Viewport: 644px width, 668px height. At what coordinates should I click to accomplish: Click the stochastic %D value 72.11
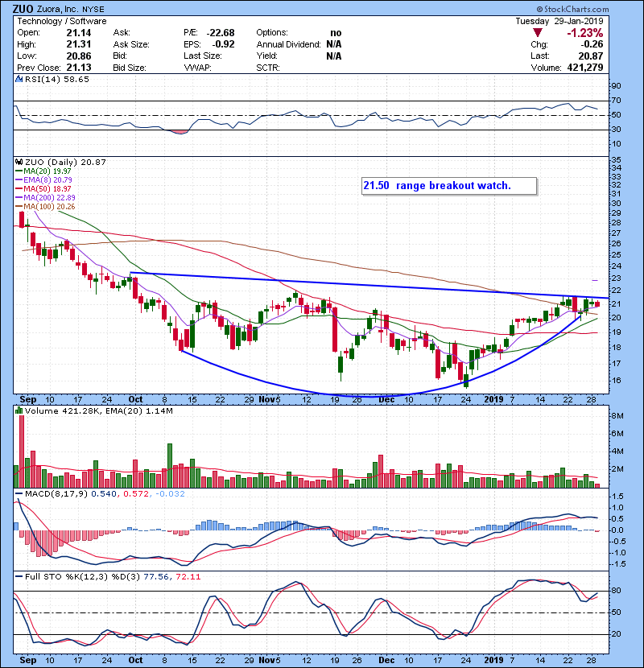pos(188,576)
